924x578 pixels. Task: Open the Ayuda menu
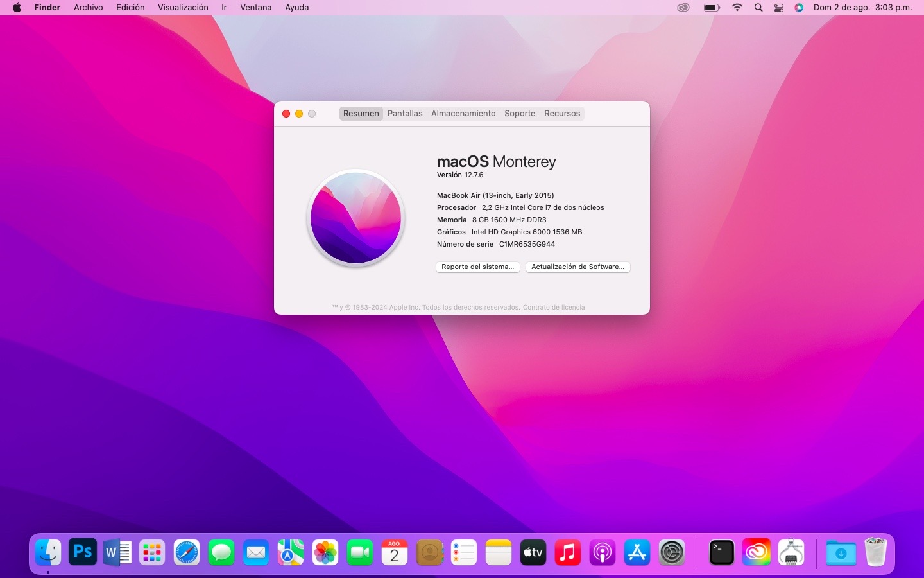point(297,8)
